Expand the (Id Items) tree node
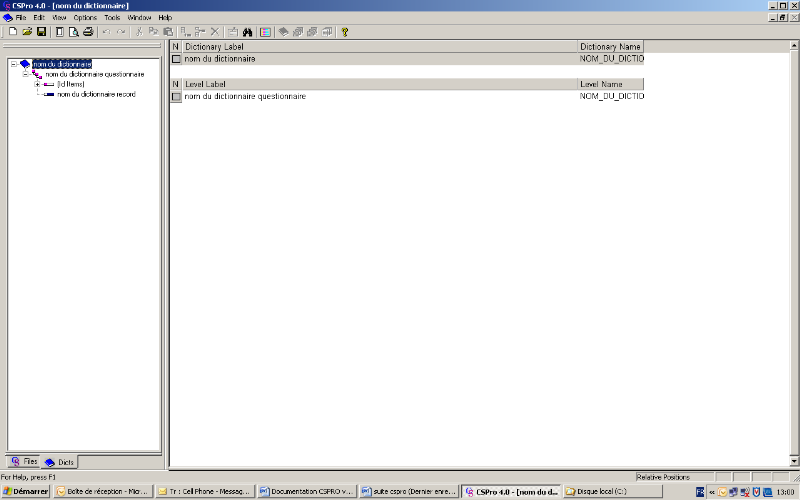This screenshot has width=800, height=500. coord(37,84)
